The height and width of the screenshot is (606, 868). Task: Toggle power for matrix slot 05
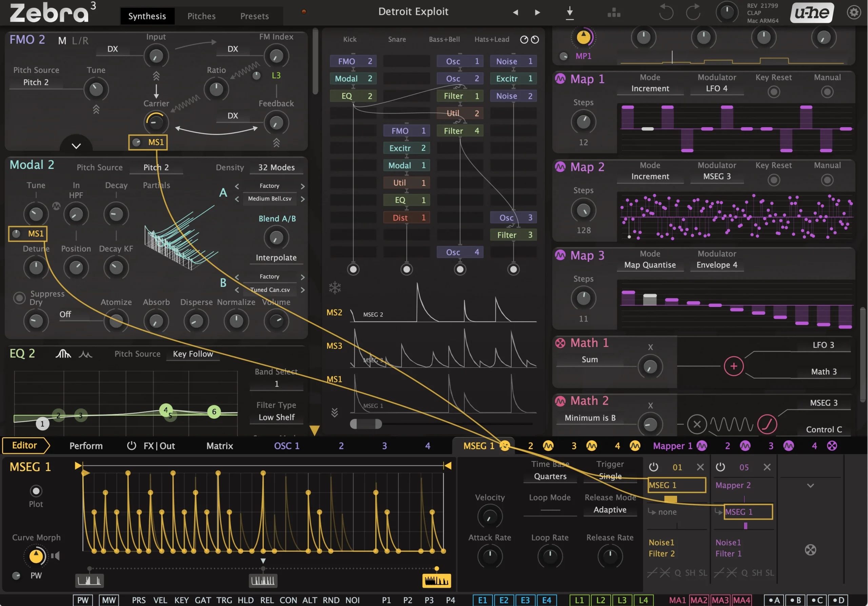coord(721,467)
